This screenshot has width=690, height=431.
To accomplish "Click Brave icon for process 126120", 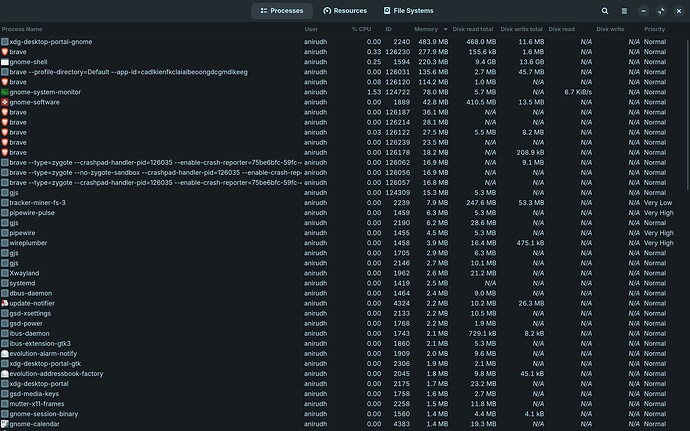I will [x=5, y=82].
